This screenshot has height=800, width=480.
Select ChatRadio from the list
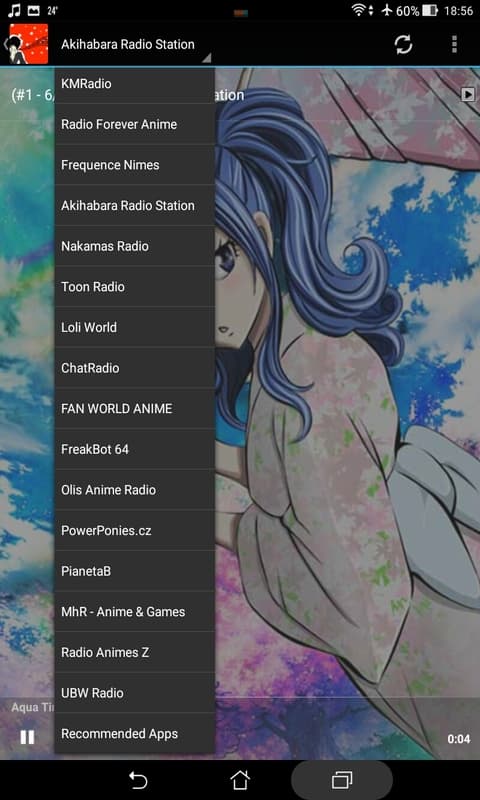point(135,368)
